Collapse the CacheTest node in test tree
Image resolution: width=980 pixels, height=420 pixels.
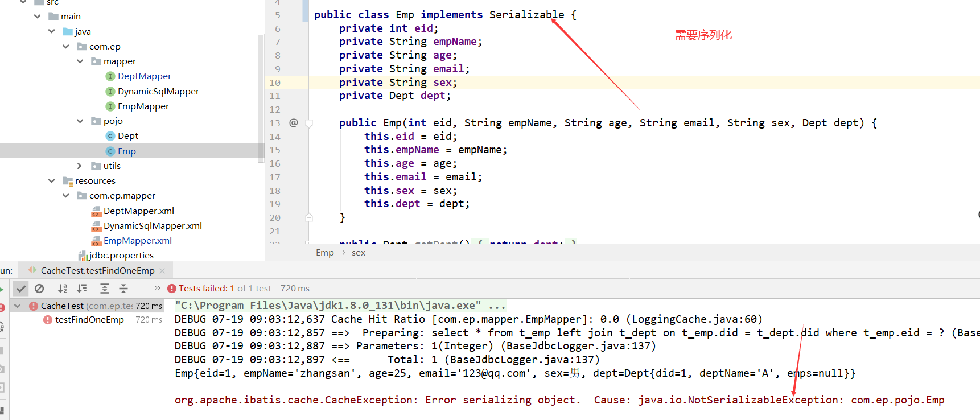pos(18,306)
